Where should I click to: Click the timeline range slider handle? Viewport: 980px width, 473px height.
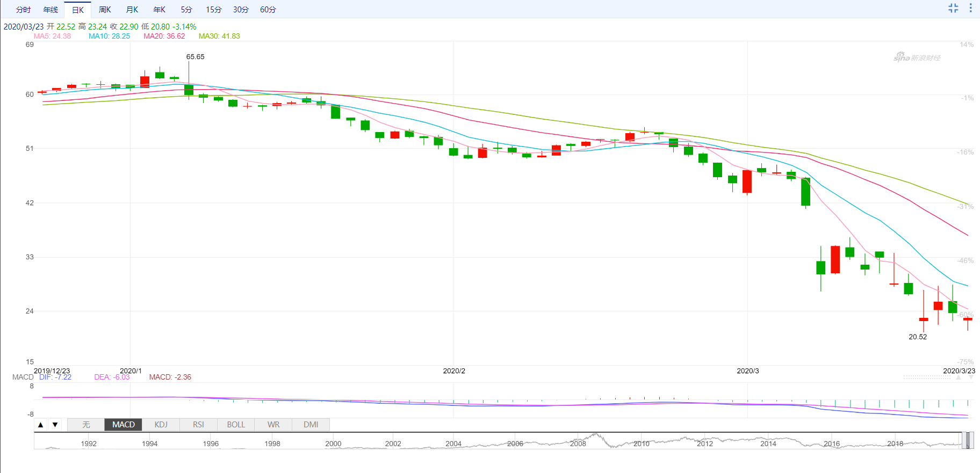967,441
